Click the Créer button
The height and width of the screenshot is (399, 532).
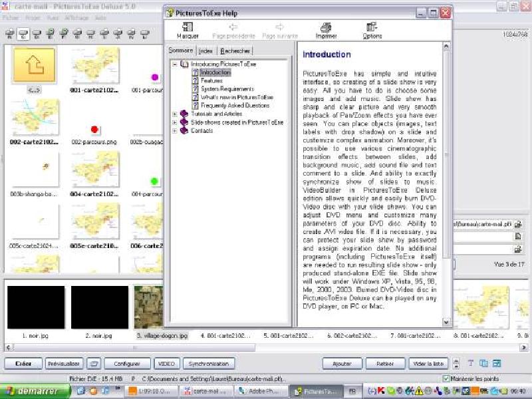(23, 364)
